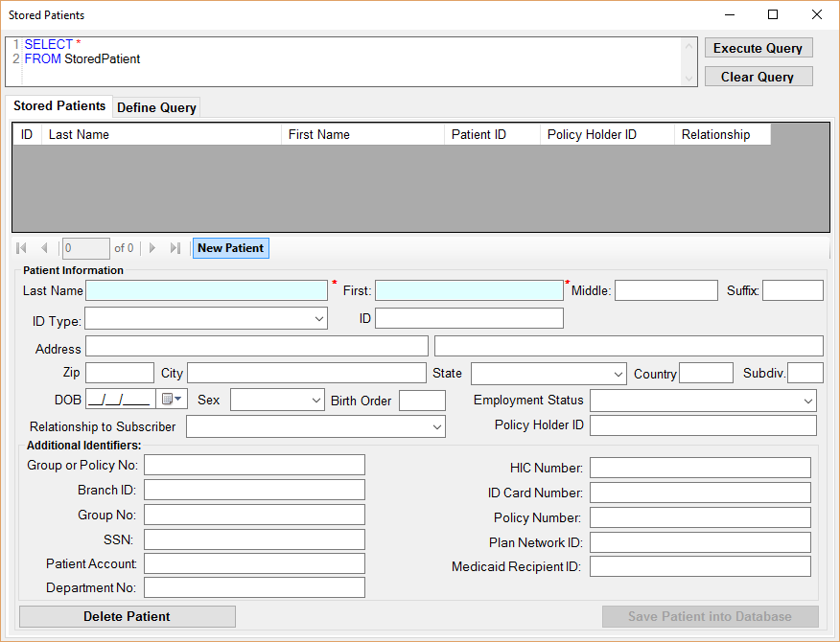
Task: Maximize the Stored Patients window
Action: [x=773, y=14]
